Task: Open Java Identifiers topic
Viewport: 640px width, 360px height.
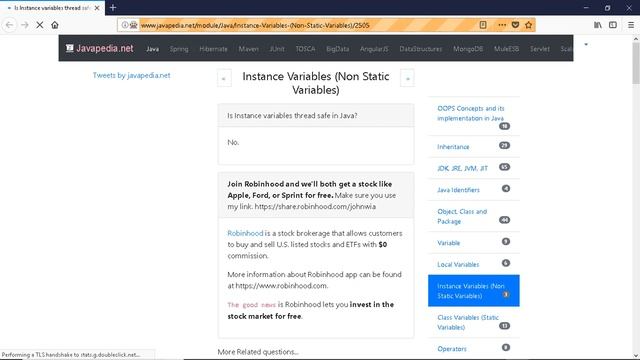Action: coord(458,190)
